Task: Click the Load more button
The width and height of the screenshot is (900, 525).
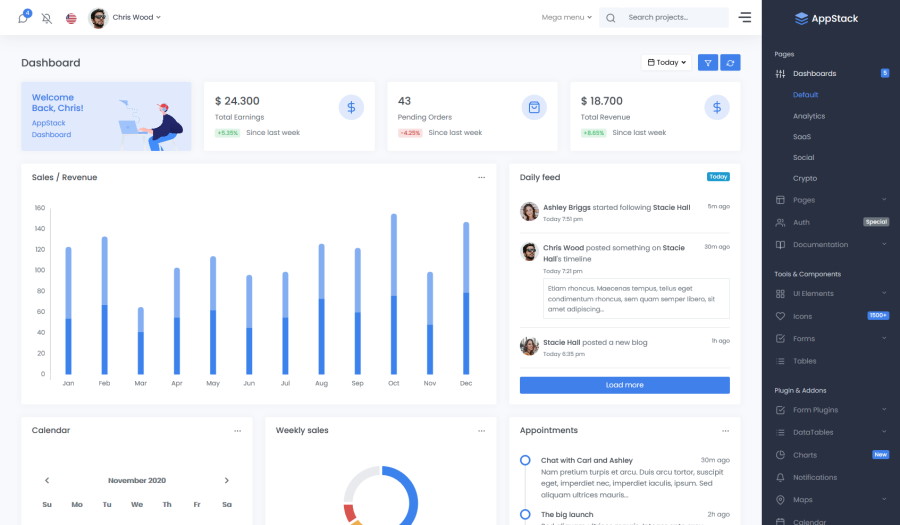Action: (x=624, y=385)
